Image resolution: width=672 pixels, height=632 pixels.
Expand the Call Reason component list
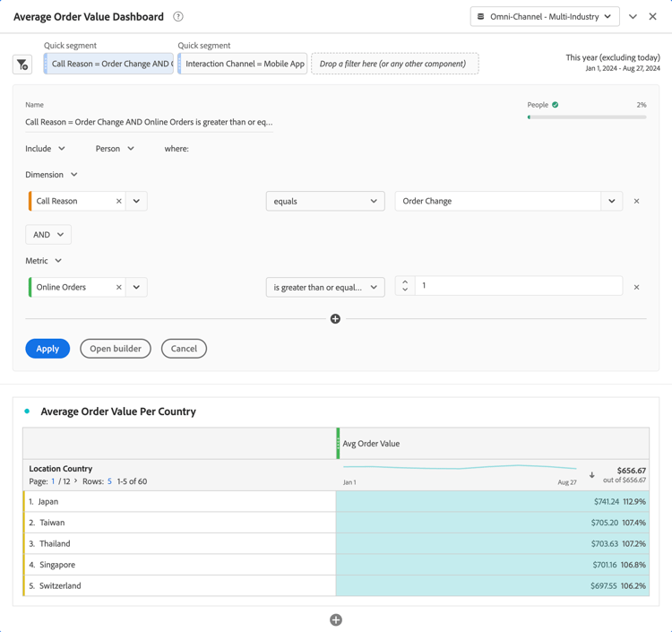[x=136, y=201]
